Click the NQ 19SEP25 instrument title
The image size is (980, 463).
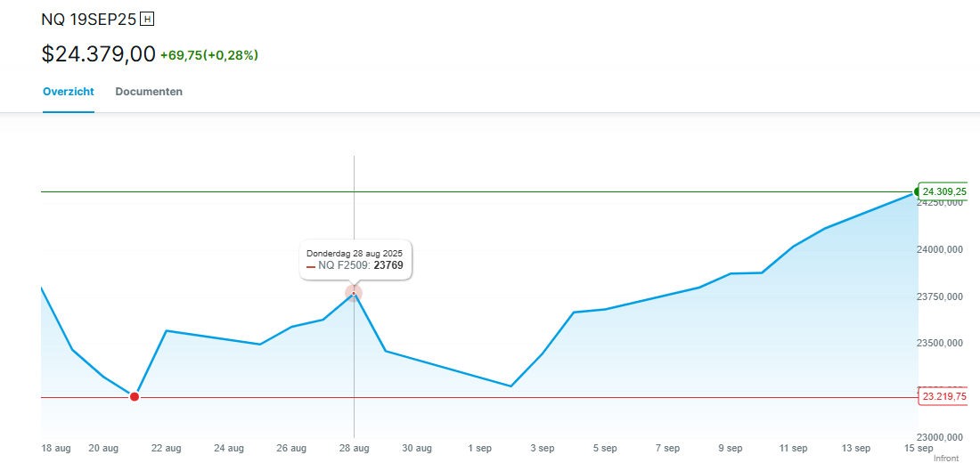(x=87, y=19)
